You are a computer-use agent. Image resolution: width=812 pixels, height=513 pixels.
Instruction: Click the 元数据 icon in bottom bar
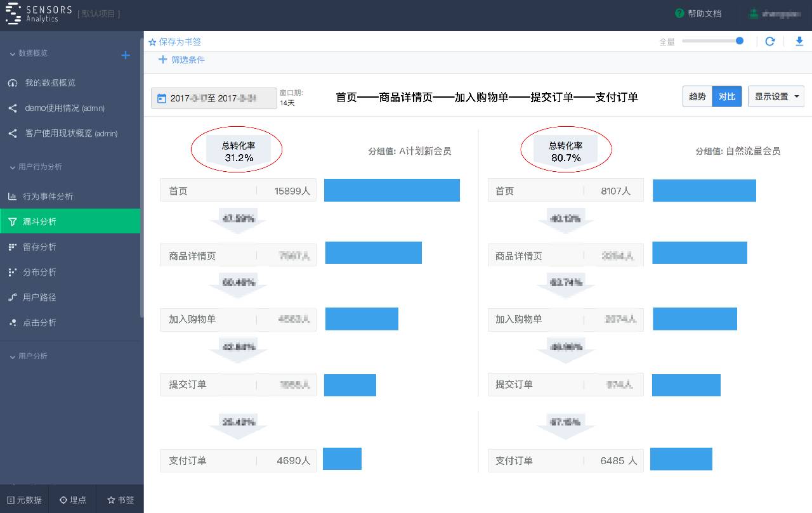[10, 500]
